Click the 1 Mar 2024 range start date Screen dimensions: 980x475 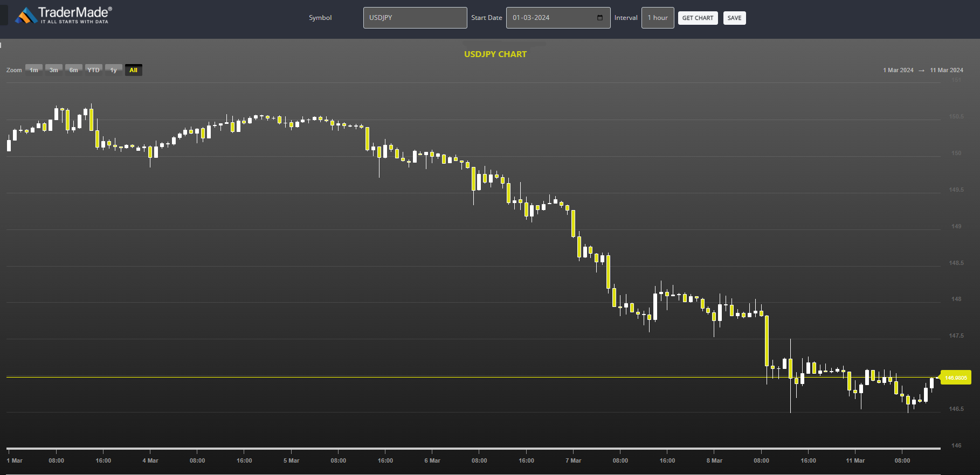[x=898, y=70]
